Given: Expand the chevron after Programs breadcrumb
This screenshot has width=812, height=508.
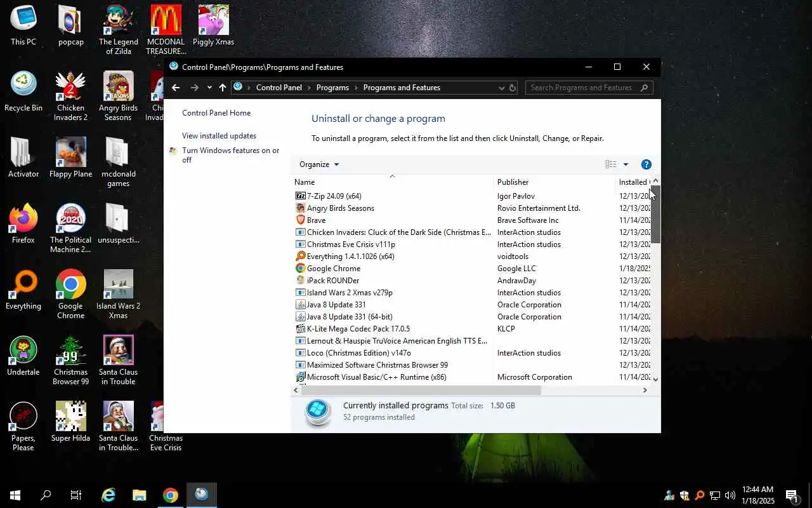Looking at the screenshot, I should [356, 88].
